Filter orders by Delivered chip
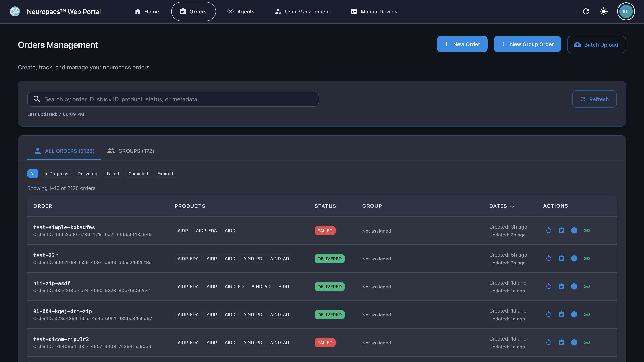The height and width of the screenshot is (362, 644). [x=87, y=174]
